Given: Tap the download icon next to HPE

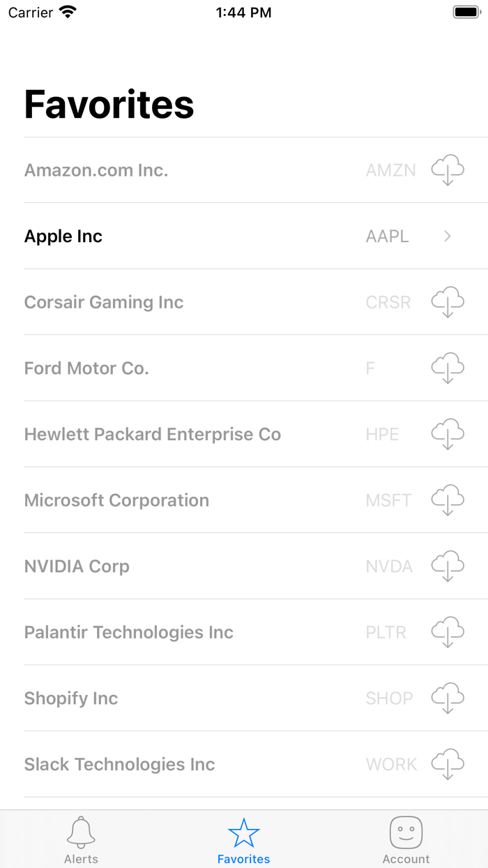Looking at the screenshot, I should pyautogui.click(x=447, y=434).
